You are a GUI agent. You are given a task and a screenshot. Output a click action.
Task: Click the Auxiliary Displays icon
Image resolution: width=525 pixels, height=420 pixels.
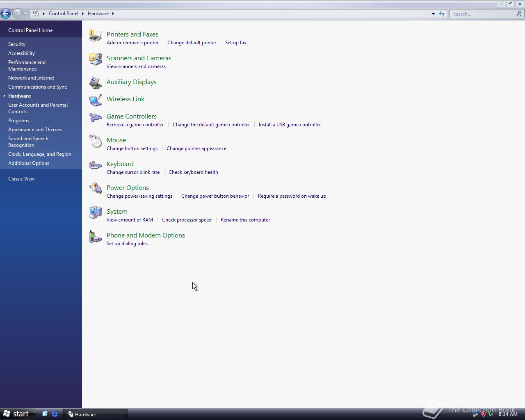click(96, 83)
